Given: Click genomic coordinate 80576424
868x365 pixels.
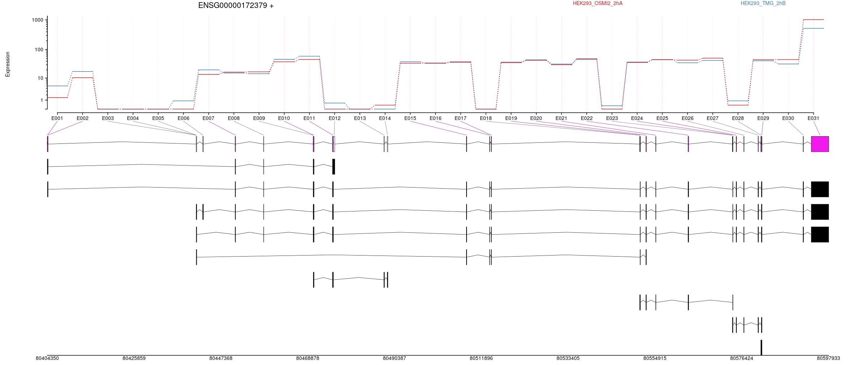Looking at the screenshot, I should 741,358.
